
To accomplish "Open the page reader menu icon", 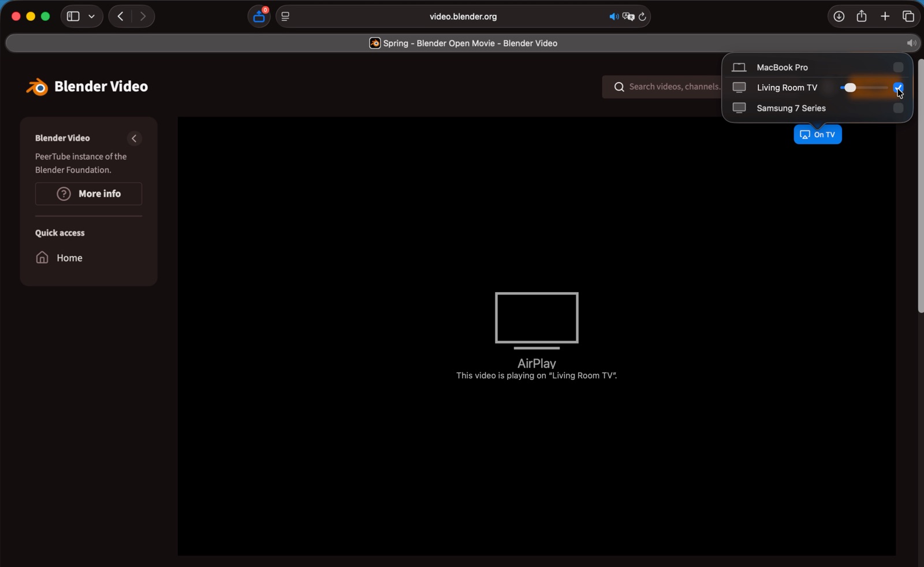I will (285, 16).
